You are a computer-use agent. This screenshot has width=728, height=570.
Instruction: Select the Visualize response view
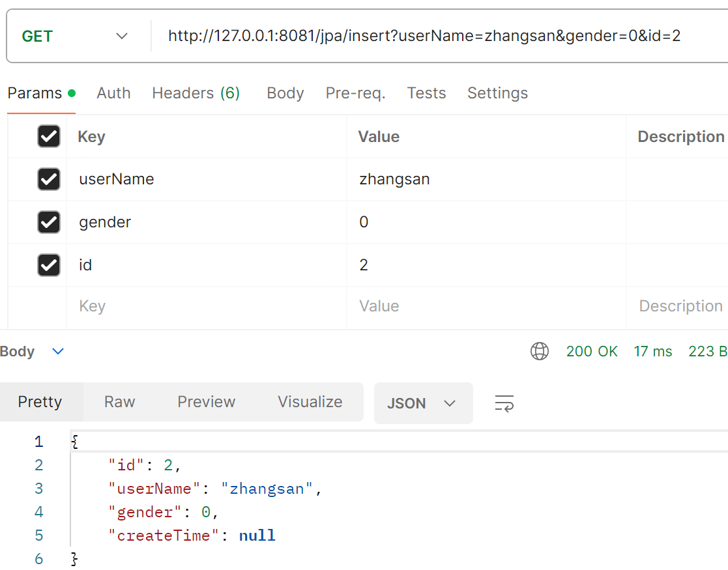click(310, 402)
